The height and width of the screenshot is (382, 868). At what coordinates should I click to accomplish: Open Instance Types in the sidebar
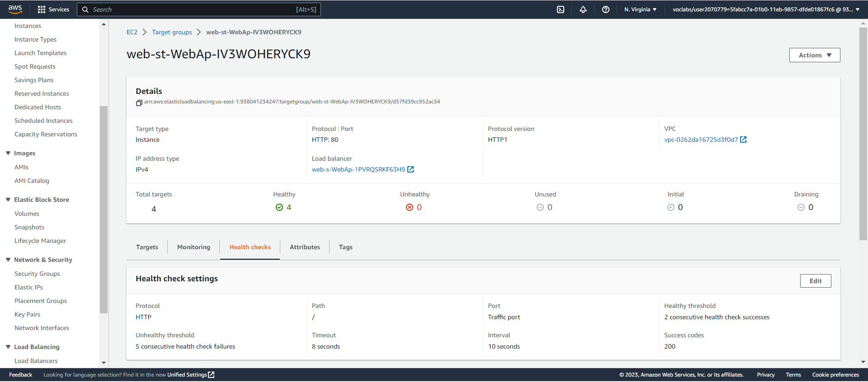tap(35, 39)
